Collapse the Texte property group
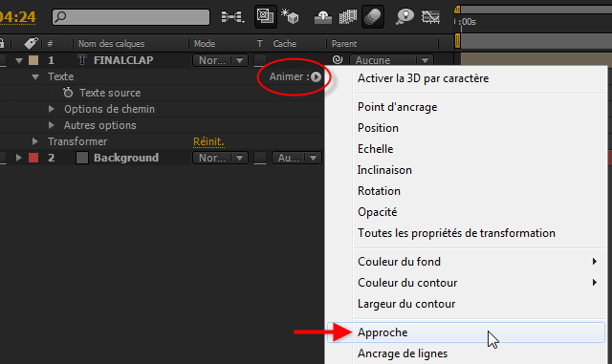 [x=35, y=76]
